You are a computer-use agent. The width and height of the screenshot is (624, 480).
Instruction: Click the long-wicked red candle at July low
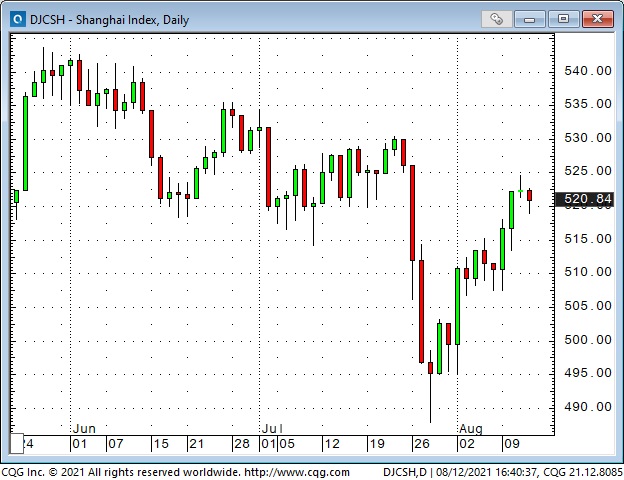(x=430, y=368)
